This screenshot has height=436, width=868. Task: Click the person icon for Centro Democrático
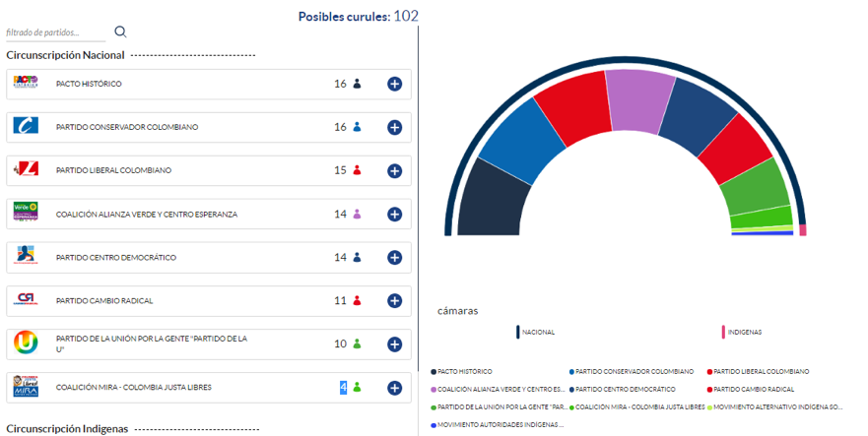[357, 257]
